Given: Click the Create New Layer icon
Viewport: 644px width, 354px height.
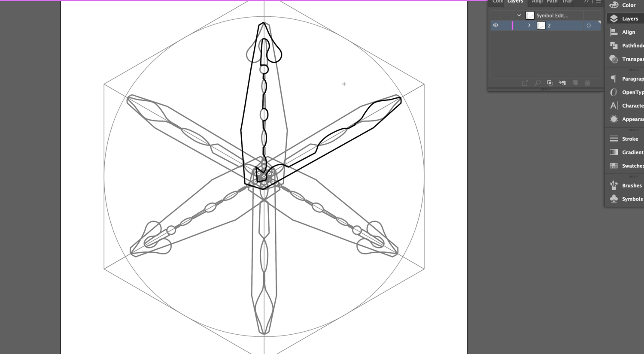Looking at the screenshot, I should [x=575, y=83].
